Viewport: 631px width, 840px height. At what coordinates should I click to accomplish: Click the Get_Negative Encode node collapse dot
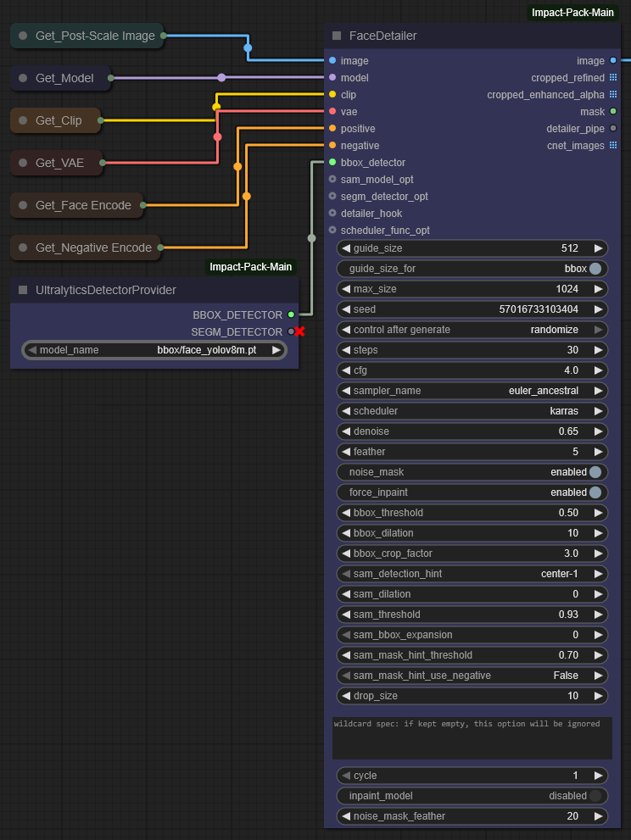23,248
